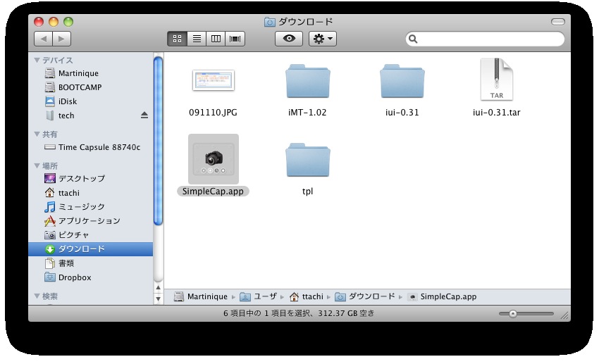This screenshot has height=364, width=599.
Task: Select the iui-0.31 folder icon
Action: [x=402, y=81]
